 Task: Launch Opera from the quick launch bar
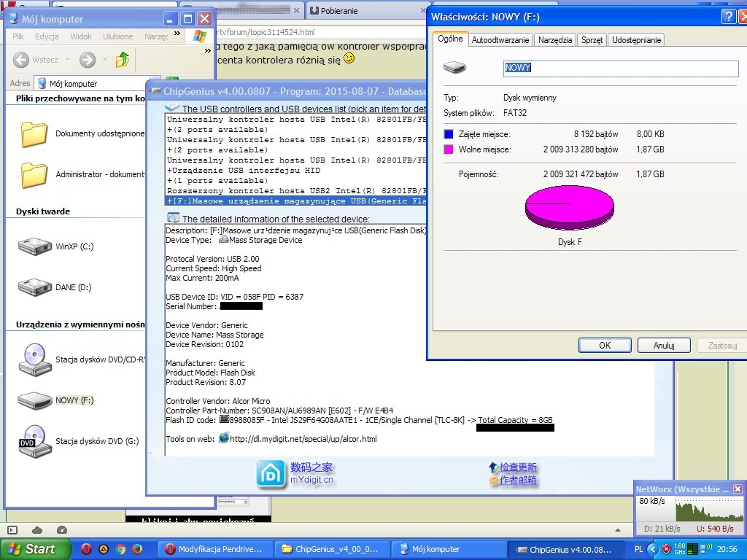86,549
